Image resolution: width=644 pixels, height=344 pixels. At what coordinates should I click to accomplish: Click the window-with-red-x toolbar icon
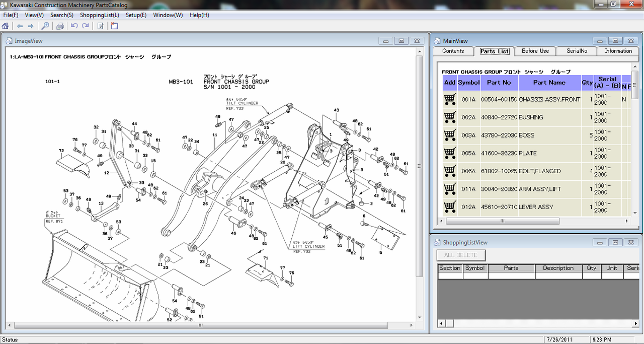[x=114, y=26]
